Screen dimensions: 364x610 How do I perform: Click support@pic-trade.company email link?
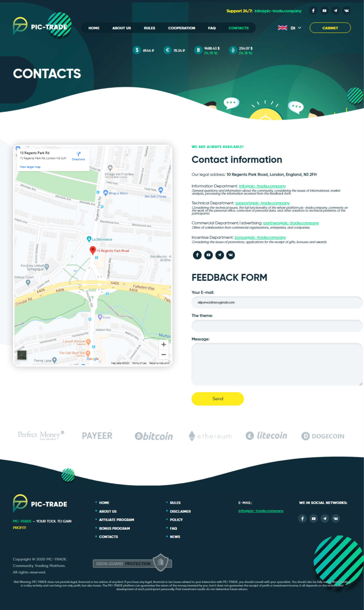click(262, 203)
